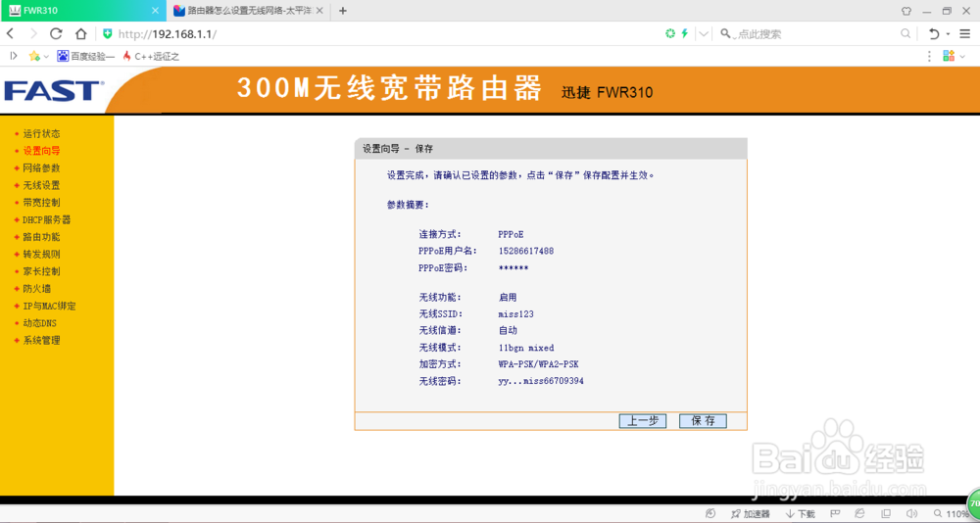Switch to the 路由器怎么设置无线网络 tab
Viewport: 980px width, 523px height.
coord(248,11)
